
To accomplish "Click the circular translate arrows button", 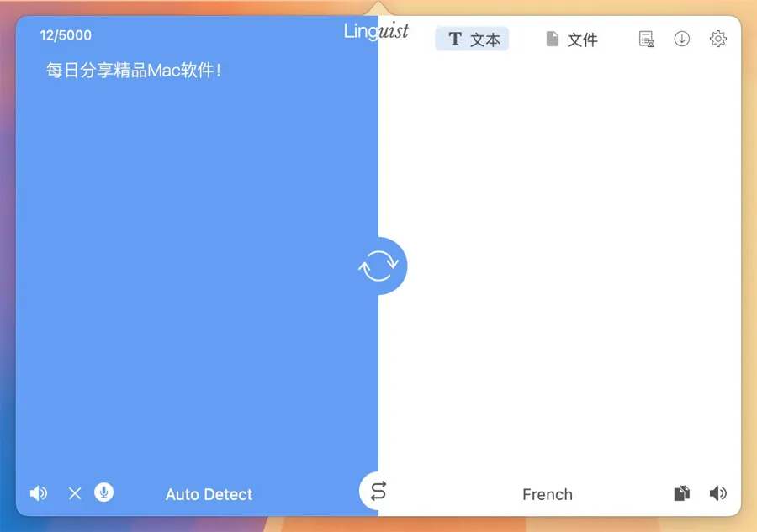I will [x=378, y=266].
